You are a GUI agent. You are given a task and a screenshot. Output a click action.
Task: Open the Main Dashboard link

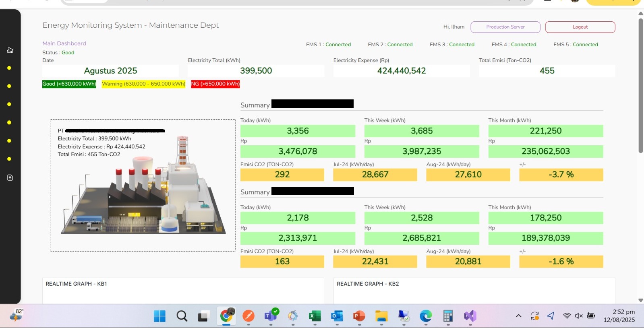[x=64, y=43]
